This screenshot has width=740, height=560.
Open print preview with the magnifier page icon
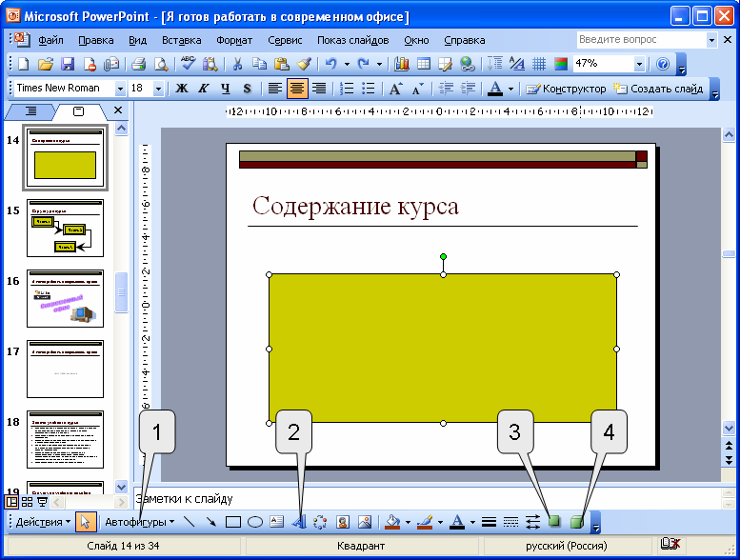[161, 64]
